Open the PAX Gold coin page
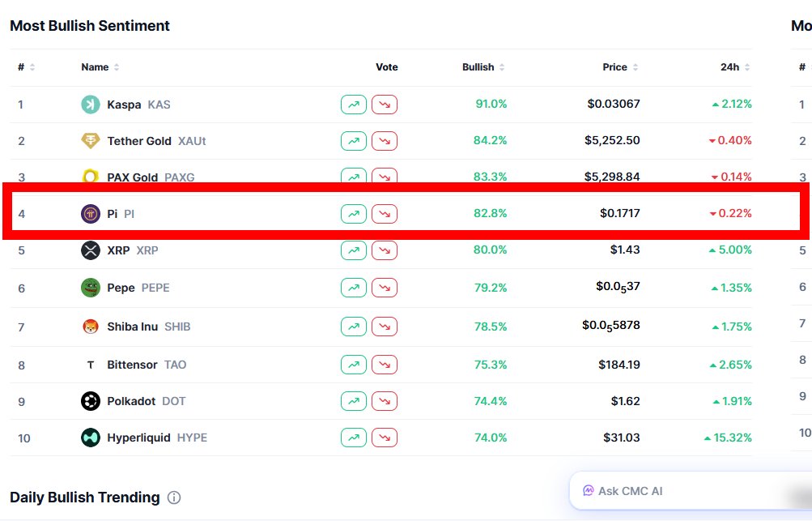812x521 pixels. (133, 177)
